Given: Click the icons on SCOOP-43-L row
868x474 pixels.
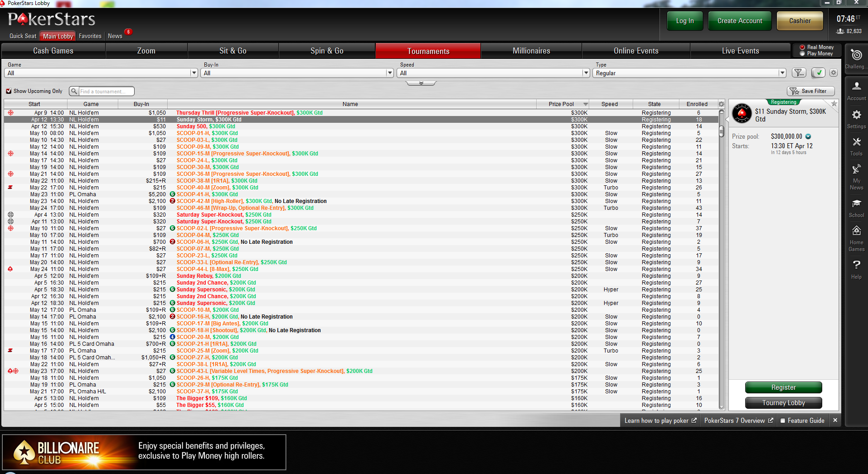Looking at the screenshot, I should (13, 371).
